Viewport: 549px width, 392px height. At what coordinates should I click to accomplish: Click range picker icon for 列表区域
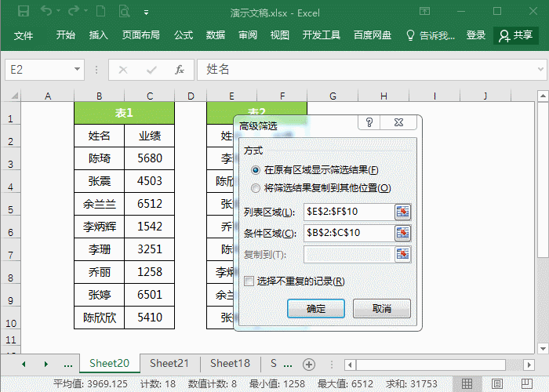tap(402, 212)
